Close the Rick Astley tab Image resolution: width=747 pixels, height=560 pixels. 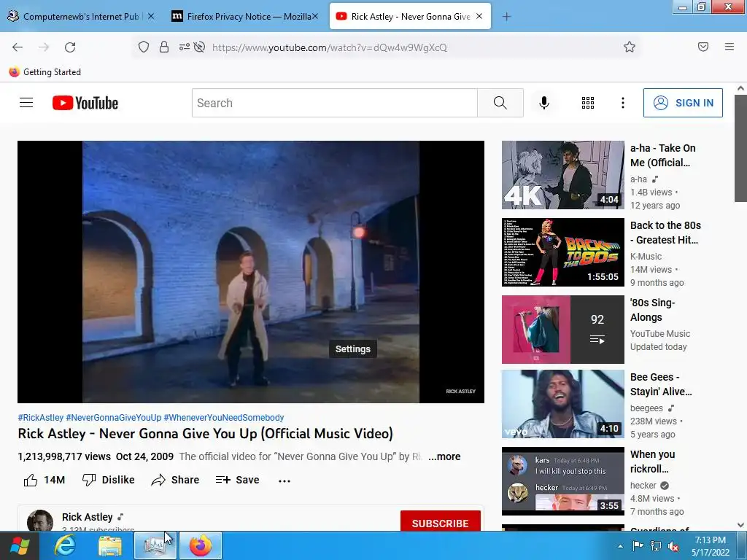point(479,16)
